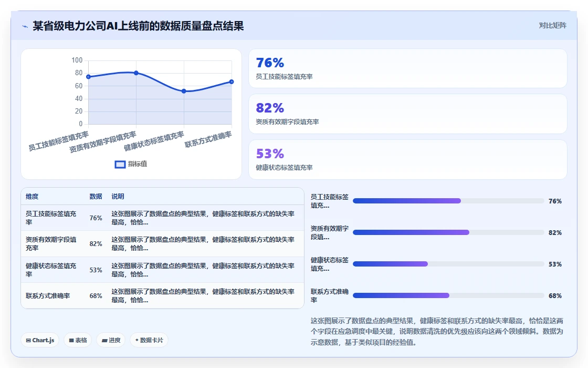Screen dimensions: 588x368
Task: Click the 68% value in the table
Action: click(x=96, y=296)
